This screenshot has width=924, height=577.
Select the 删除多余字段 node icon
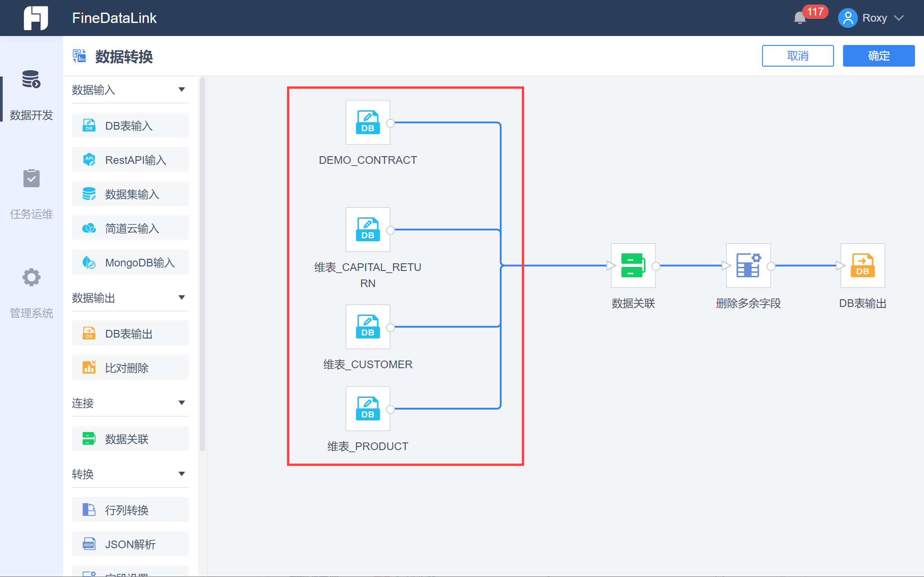click(748, 266)
